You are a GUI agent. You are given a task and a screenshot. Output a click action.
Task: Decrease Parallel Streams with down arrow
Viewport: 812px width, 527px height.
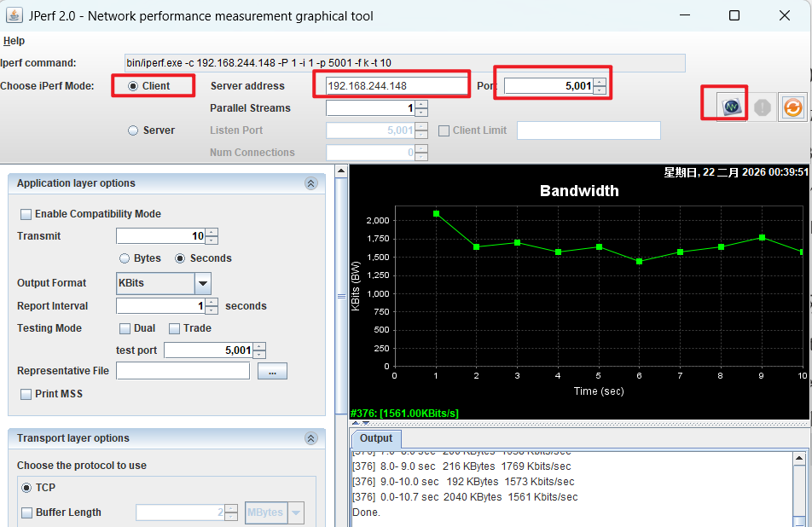[x=421, y=113]
